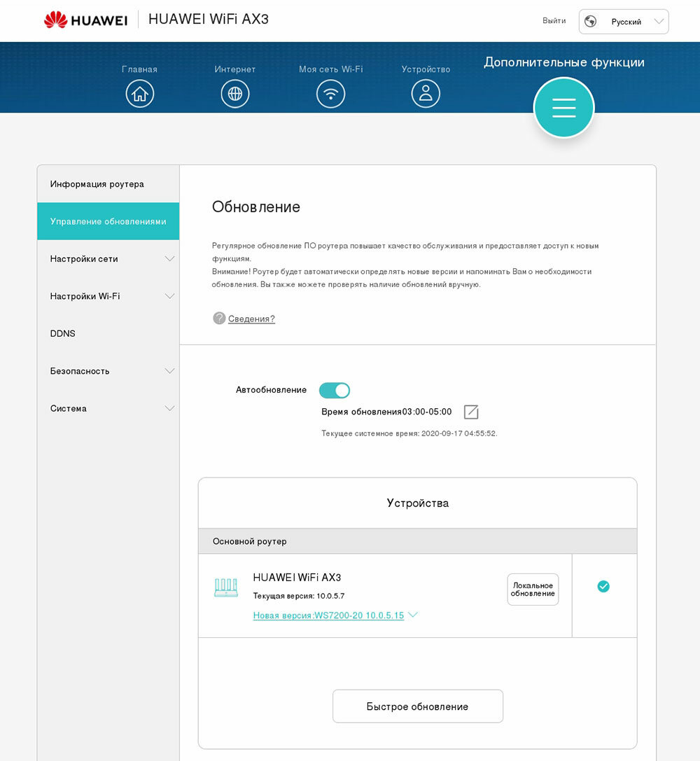Click Выйти to log out
Screen dimensions: 700x761
[554, 20]
